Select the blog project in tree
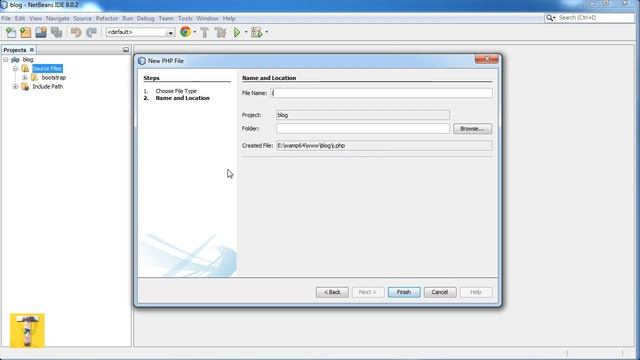640x360 pixels. click(28, 60)
